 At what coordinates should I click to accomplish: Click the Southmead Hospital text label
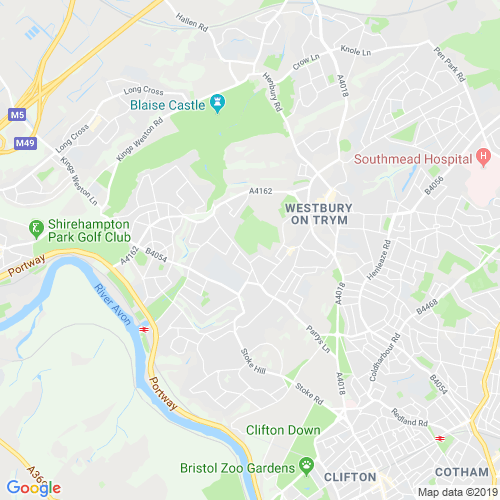tap(413, 159)
